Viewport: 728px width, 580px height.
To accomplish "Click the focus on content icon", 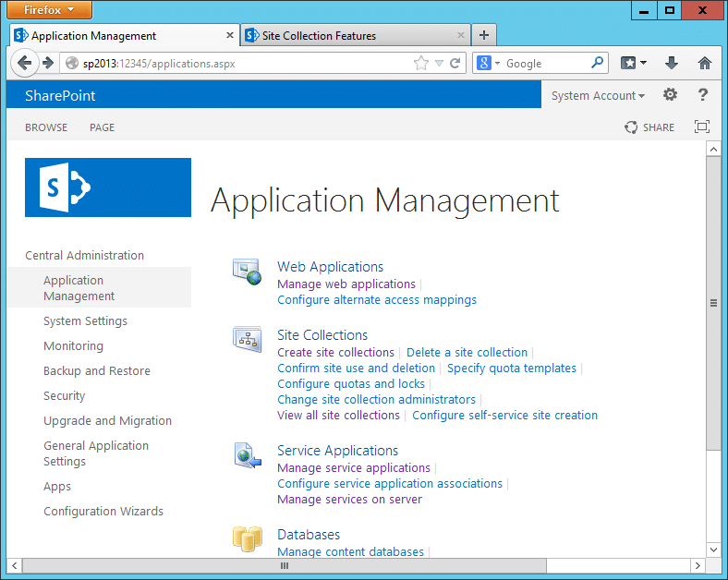I will pos(702,127).
